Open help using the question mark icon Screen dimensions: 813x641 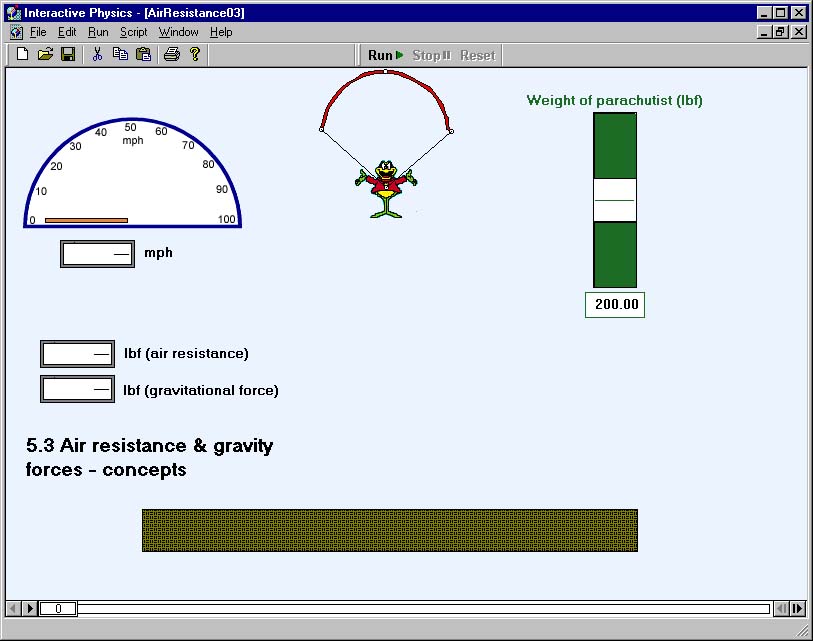(195, 54)
